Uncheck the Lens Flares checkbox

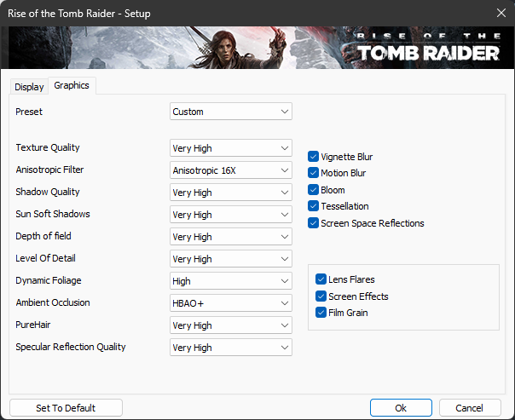321,279
